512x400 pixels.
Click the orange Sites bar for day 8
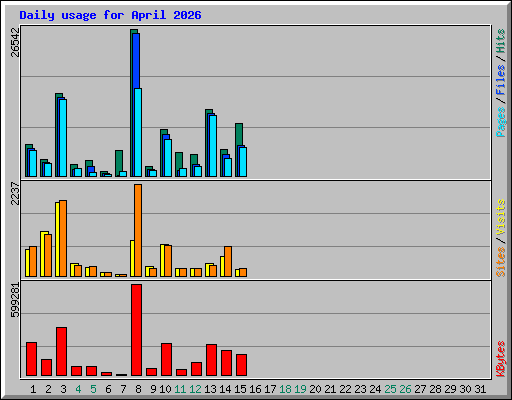[138, 230]
